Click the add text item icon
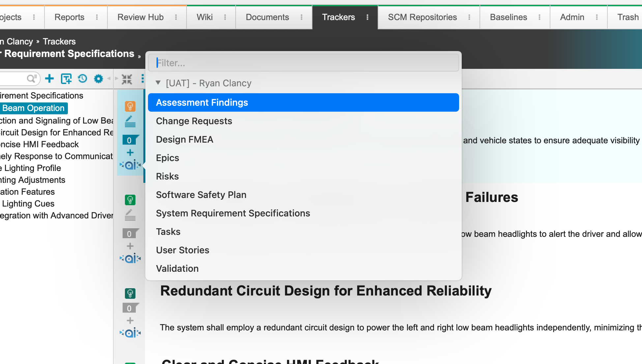 point(66,79)
